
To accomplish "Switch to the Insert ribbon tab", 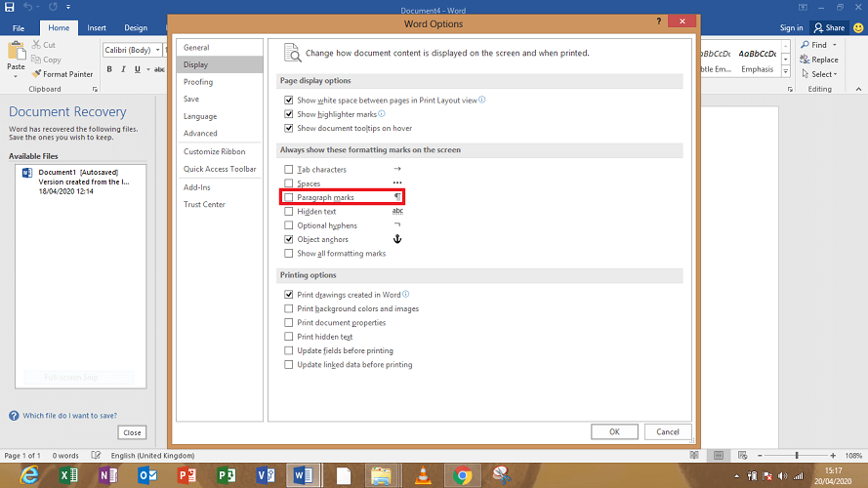I will coord(97,27).
